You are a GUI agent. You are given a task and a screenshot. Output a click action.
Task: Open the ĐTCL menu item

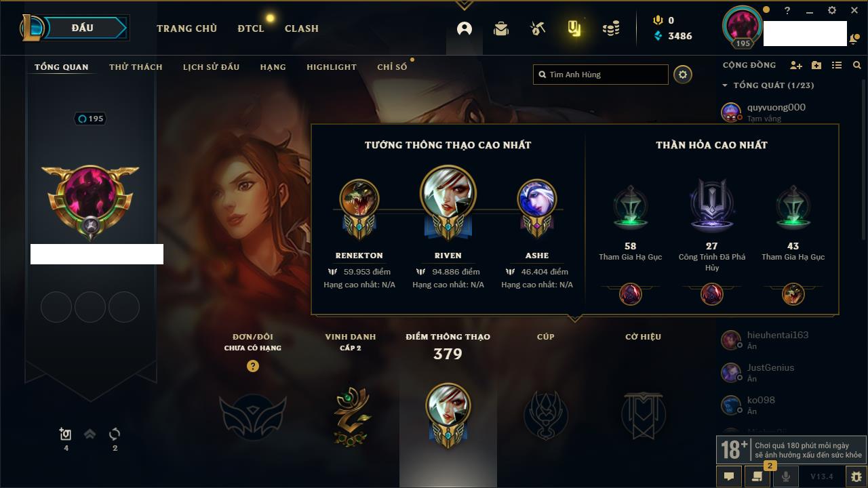pyautogui.click(x=250, y=28)
